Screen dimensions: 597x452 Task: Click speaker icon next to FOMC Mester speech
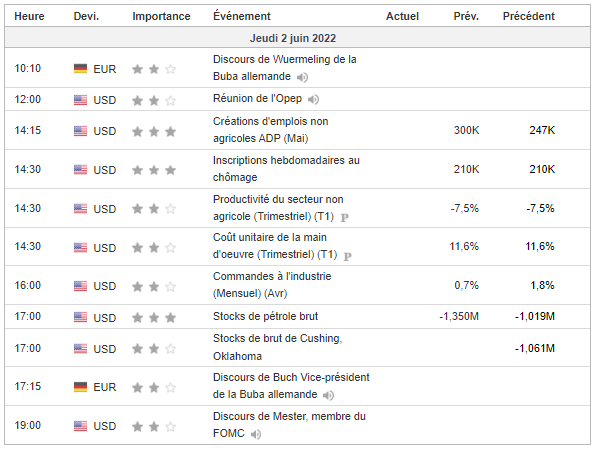pos(256,434)
